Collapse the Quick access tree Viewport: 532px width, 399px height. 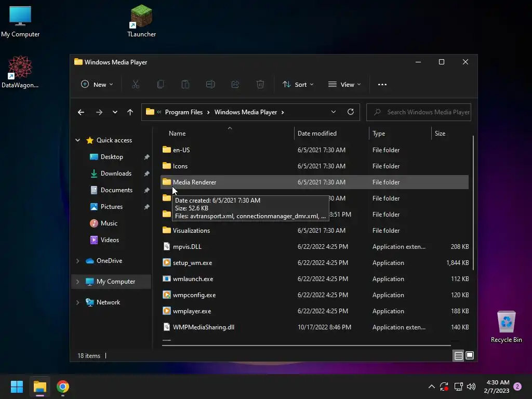coord(78,140)
